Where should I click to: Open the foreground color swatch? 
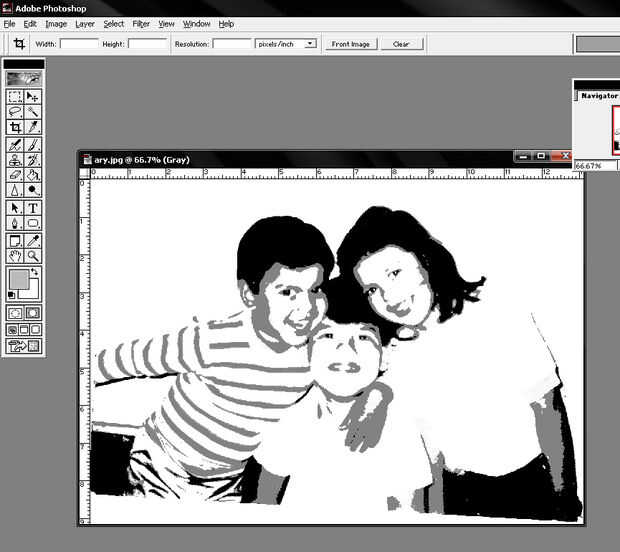pyautogui.click(x=19, y=279)
